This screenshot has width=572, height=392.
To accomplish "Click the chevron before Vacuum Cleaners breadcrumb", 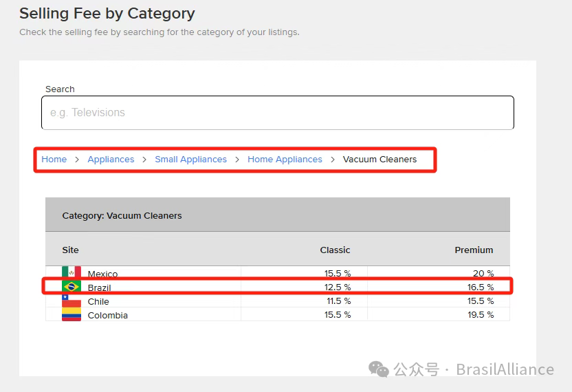I will pos(333,159).
